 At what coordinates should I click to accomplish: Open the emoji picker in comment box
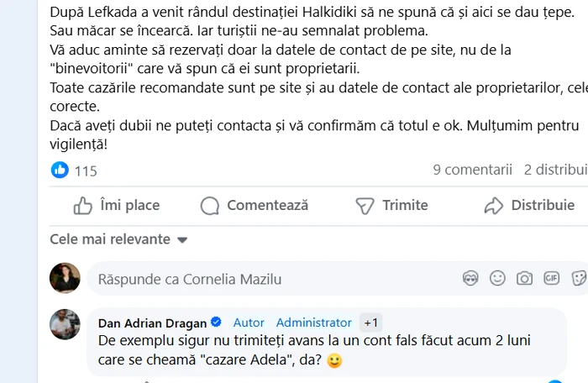(x=498, y=278)
